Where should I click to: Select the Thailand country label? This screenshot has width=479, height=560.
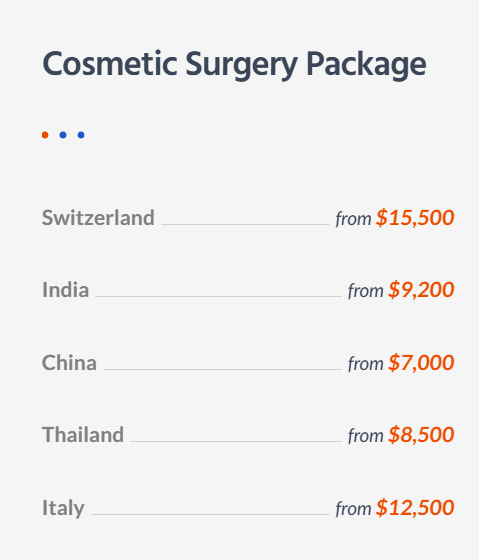[83, 435]
